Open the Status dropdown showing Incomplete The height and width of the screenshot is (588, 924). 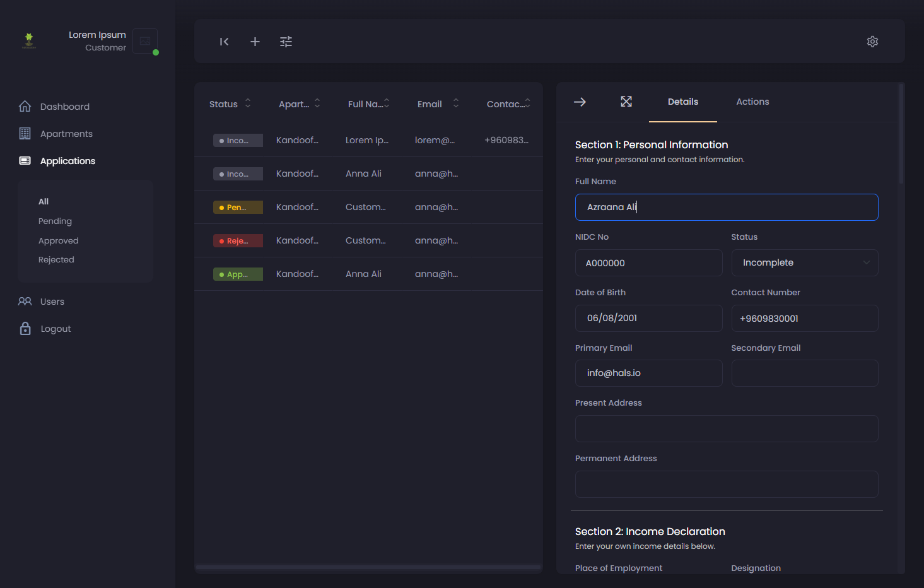pyautogui.click(x=805, y=262)
